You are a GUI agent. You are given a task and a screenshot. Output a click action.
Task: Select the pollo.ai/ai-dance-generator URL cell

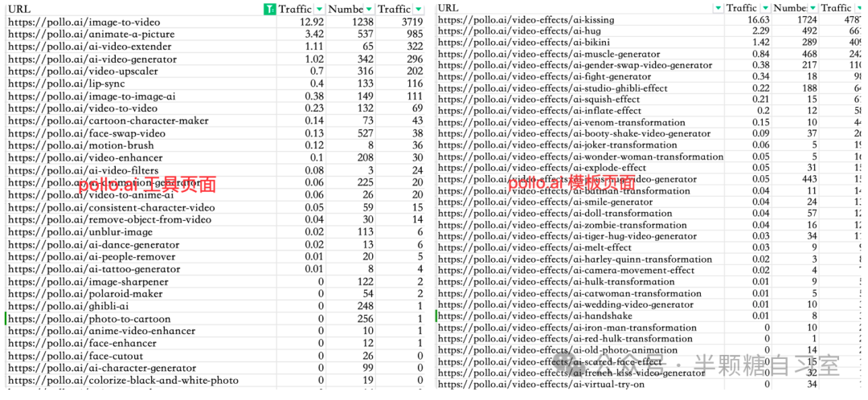pyautogui.click(x=141, y=244)
